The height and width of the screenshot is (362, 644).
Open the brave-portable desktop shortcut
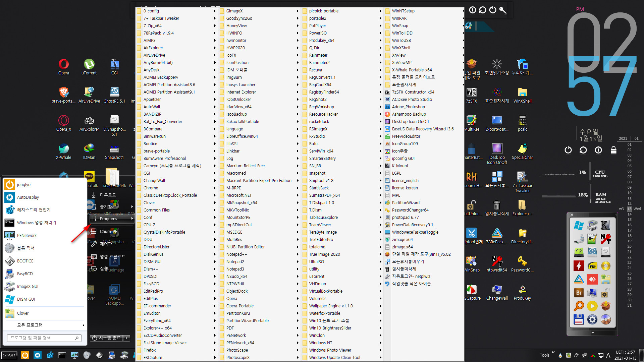tap(63, 95)
